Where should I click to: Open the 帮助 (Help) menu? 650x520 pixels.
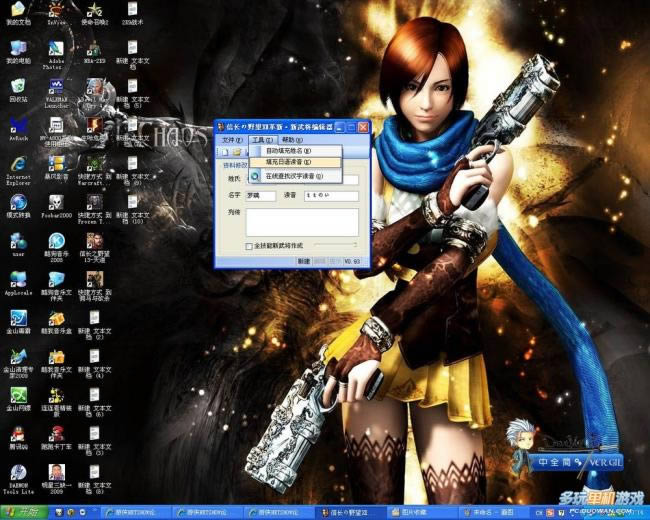click(292, 140)
